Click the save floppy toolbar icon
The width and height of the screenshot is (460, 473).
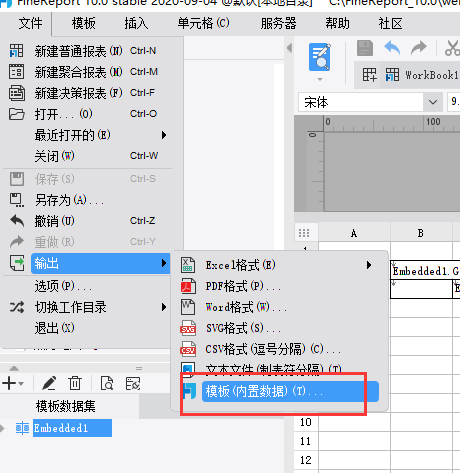[365, 48]
